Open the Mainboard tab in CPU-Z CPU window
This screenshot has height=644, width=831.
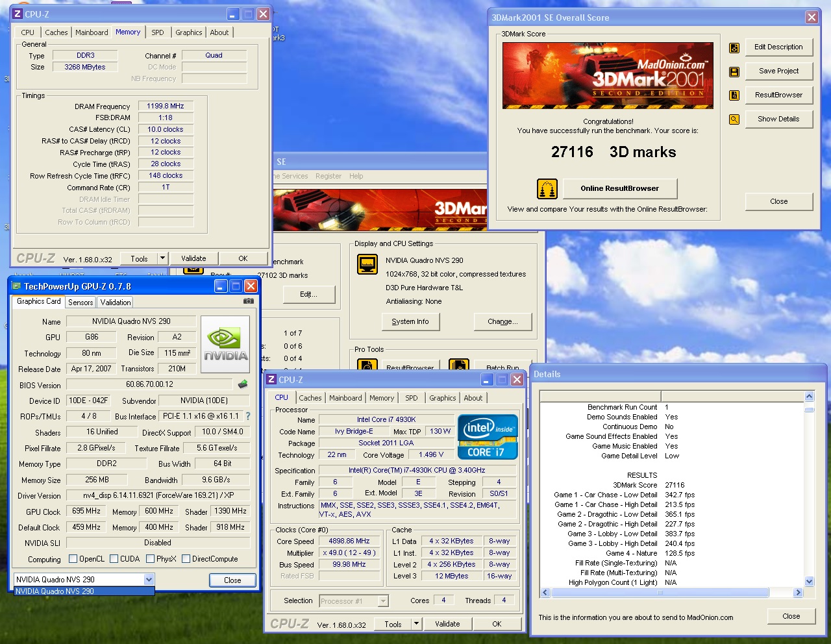point(345,398)
